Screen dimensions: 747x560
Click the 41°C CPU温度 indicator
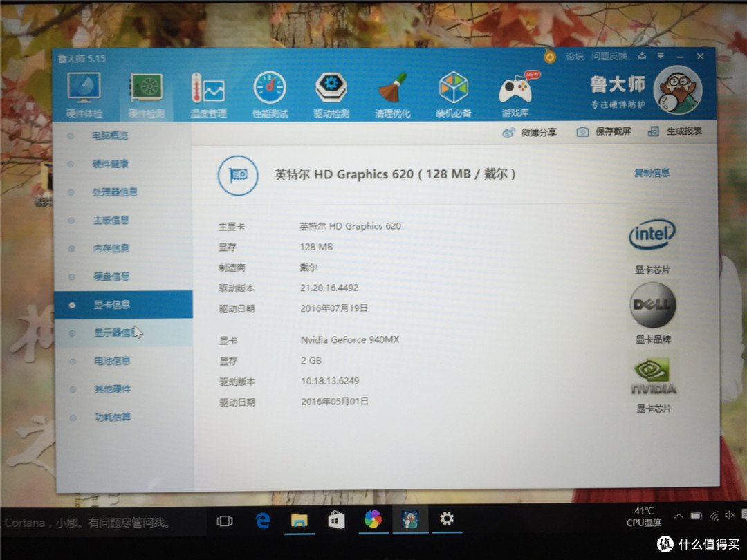(644, 516)
